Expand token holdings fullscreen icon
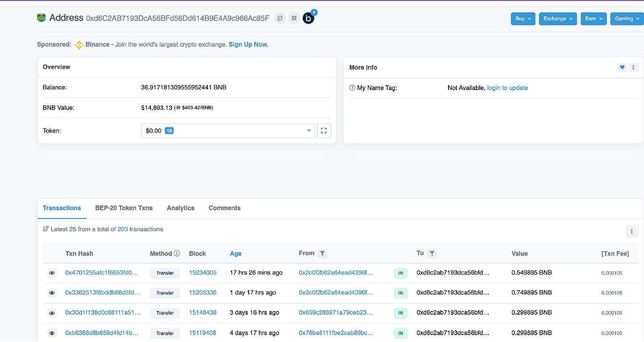The height and width of the screenshot is (342, 644). click(x=324, y=131)
